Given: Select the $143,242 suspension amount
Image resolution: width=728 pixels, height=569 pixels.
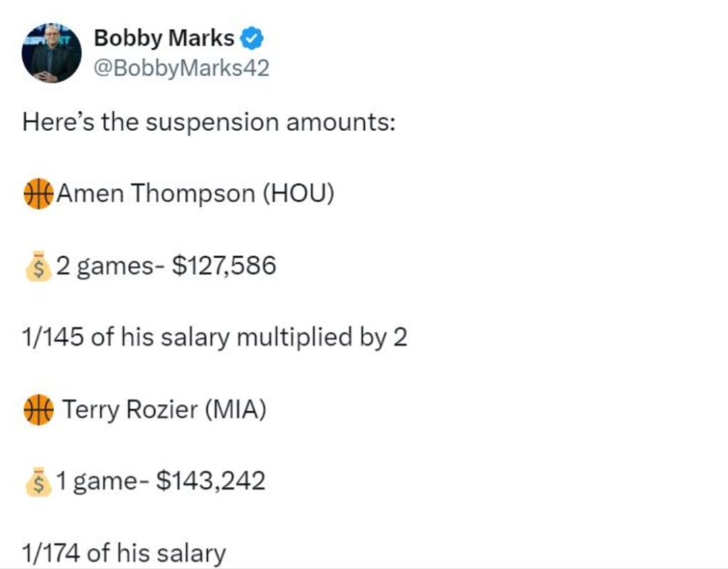Looking at the screenshot, I should pyautogui.click(x=210, y=482).
